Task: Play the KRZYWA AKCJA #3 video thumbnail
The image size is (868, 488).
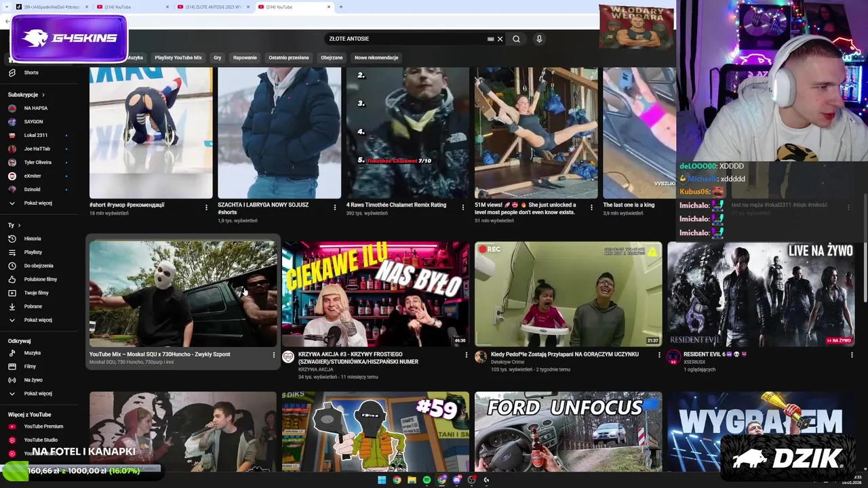Action: [x=375, y=293]
